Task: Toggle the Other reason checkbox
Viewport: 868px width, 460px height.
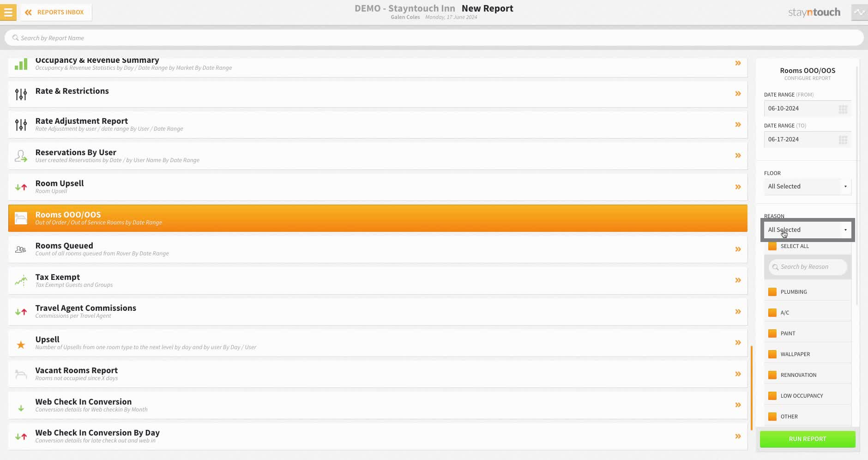Action: click(x=772, y=417)
